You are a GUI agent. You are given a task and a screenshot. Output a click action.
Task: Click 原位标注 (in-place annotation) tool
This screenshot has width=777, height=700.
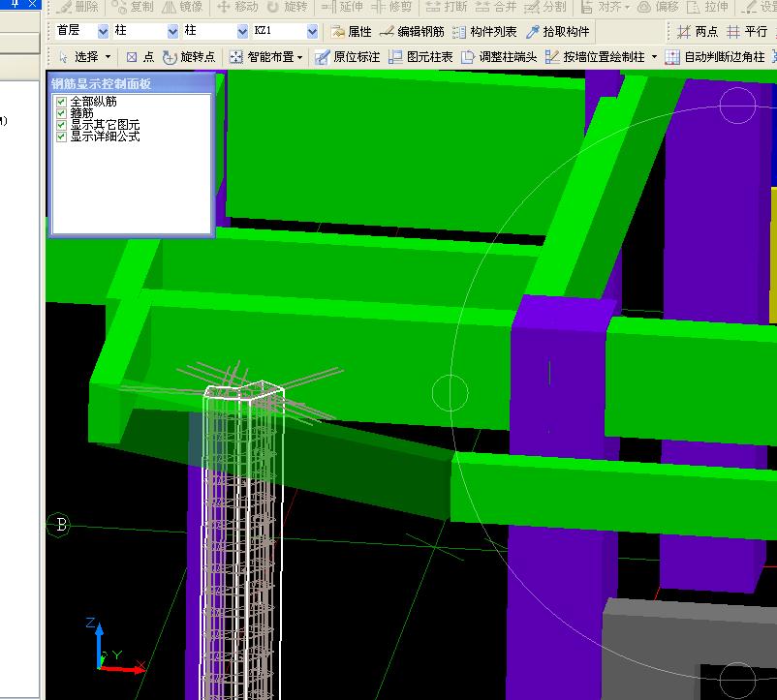(348, 57)
